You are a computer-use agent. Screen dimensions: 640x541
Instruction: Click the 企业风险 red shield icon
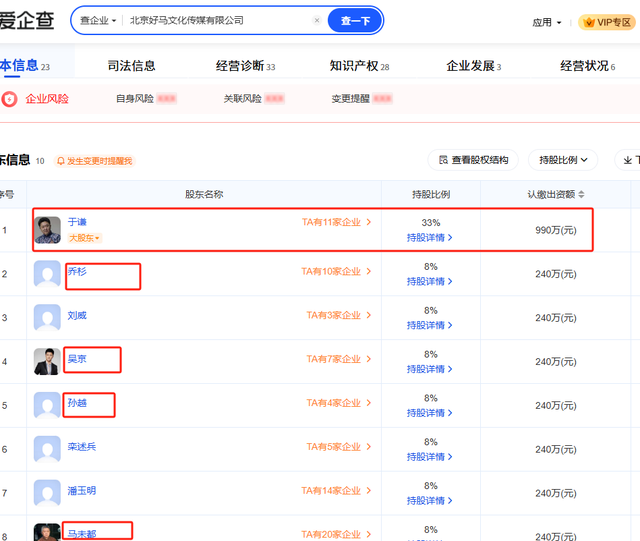pos(10,99)
